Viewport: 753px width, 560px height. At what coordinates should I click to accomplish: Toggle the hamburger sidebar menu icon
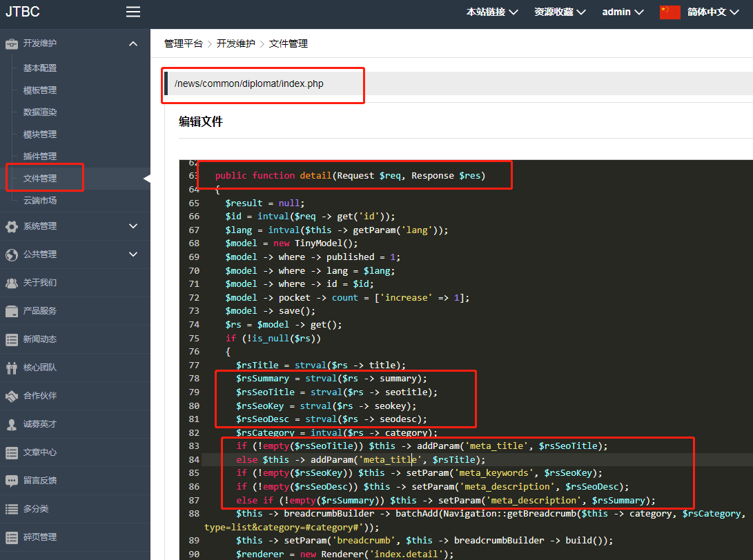133,12
